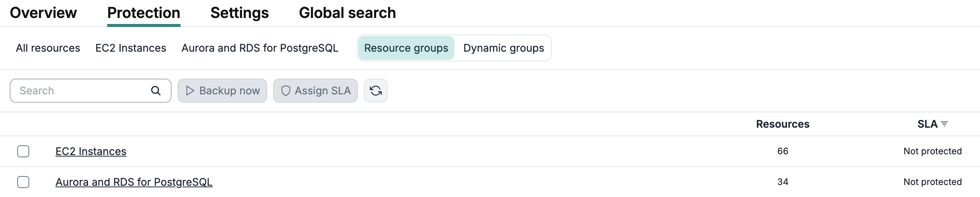Open Aurora and RDS for PostgreSQL group link
980x197 pixels.
tap(134, 182)
